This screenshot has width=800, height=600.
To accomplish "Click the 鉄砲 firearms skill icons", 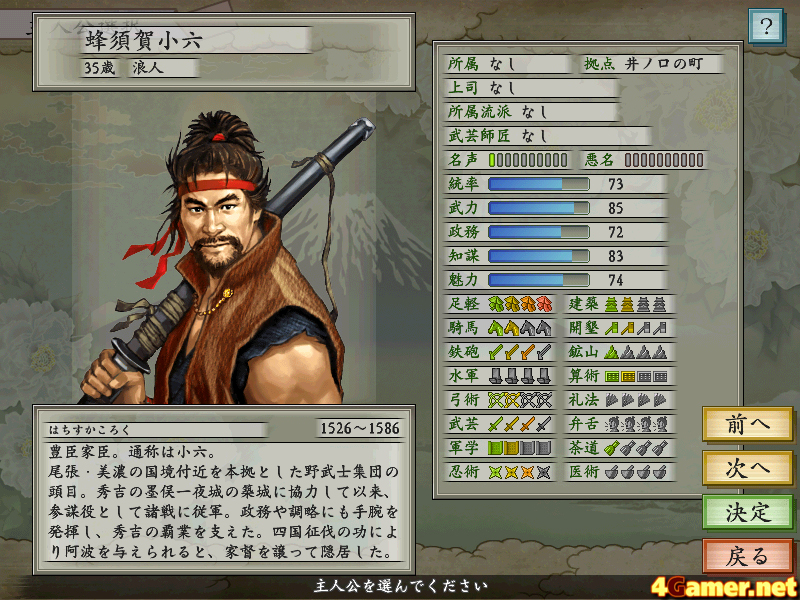I will [x=520, y=352].
